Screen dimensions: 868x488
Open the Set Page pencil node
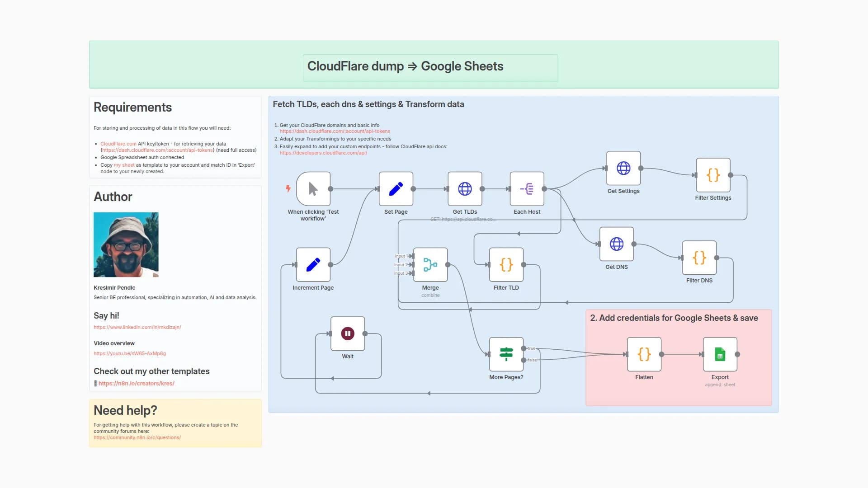[396, 189]
